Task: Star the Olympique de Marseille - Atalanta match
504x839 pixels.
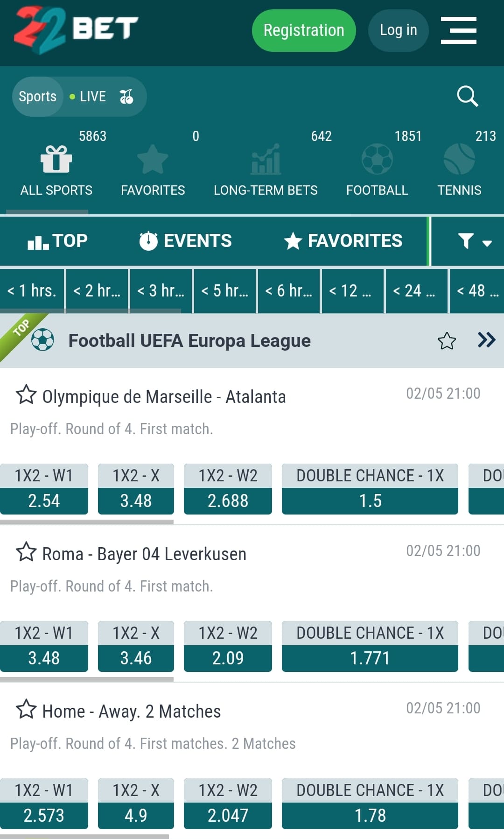Action: [x=27, y=395]
